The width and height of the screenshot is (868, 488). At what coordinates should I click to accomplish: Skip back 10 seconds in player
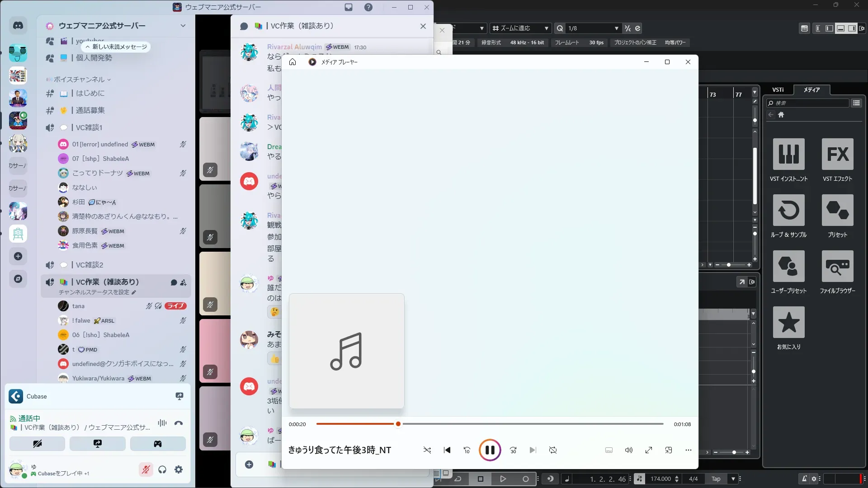coord(467,450)
